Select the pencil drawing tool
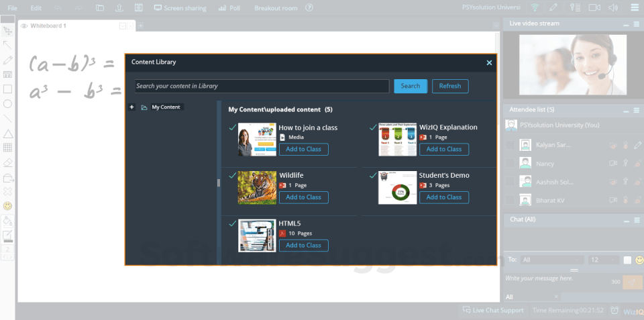 [x=7, y=60]
